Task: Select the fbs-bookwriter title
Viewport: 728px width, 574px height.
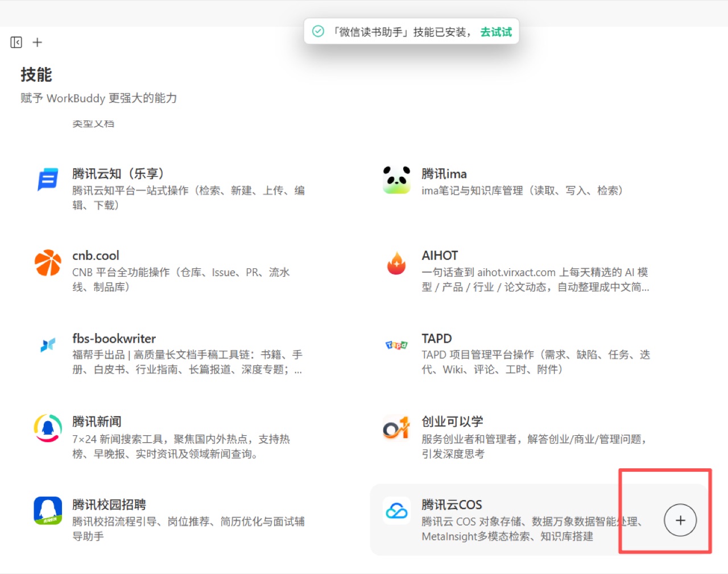Action: click(x=114, y=338)
